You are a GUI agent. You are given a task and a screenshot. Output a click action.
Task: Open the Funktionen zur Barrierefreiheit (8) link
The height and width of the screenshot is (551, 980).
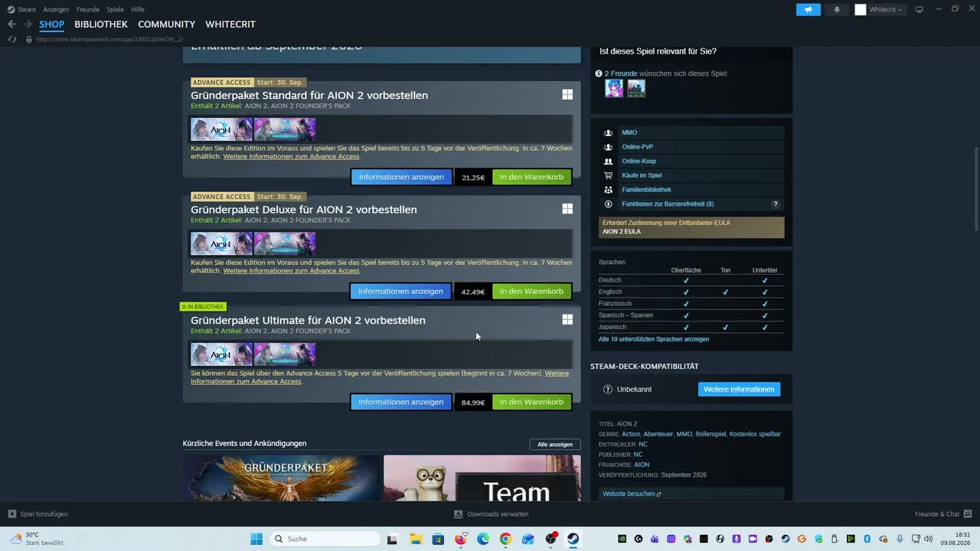(x=668, y=204)
